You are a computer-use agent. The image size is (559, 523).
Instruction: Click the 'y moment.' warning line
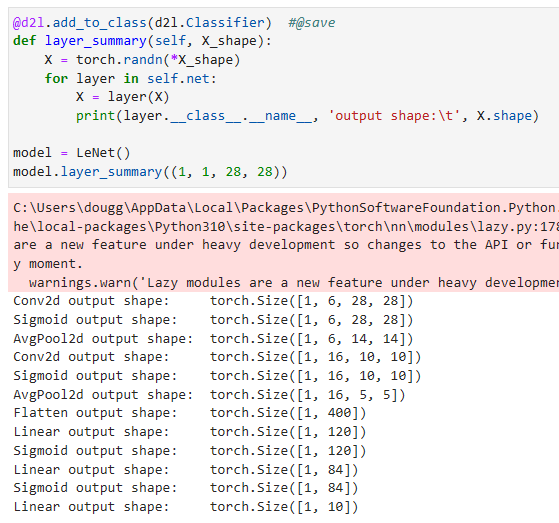48,264
